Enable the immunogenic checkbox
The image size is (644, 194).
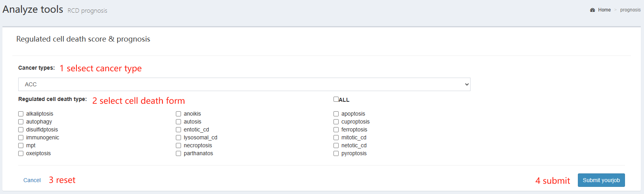pos(21,137)
